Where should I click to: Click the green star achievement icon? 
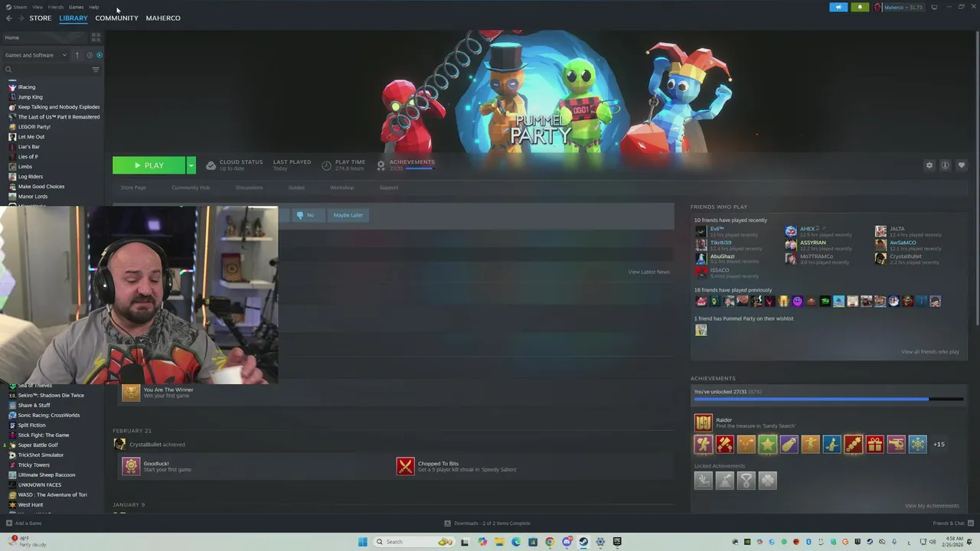(767, 444)
